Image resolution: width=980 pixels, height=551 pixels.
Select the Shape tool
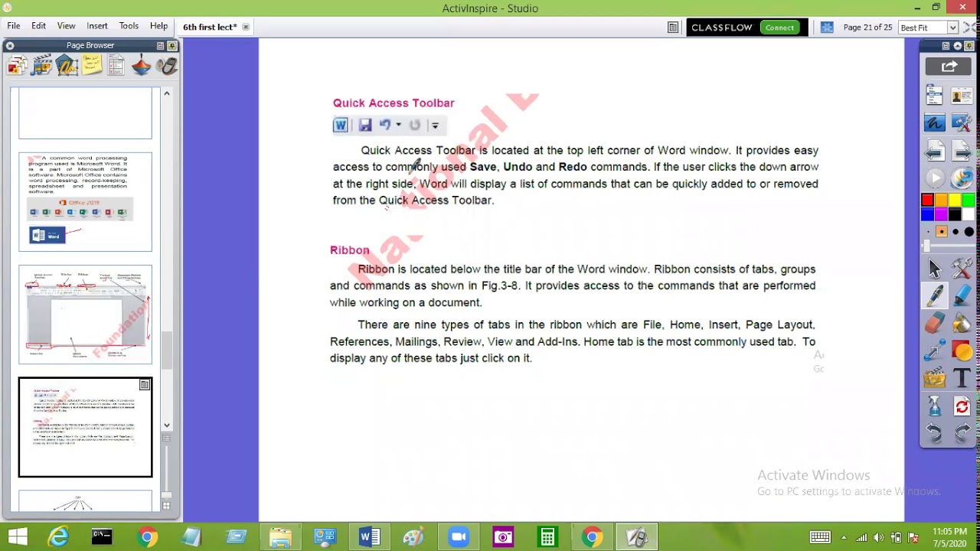pyautogui.click(x=962, y=351)
